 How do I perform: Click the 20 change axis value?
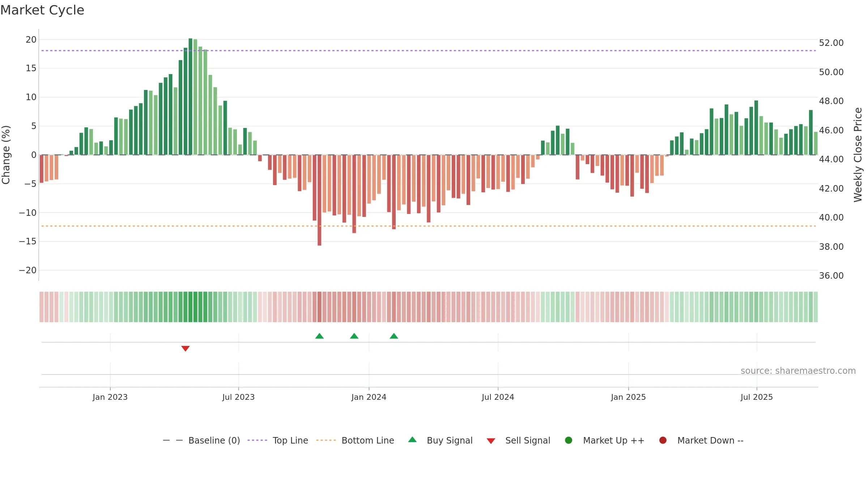click(31, 40)
